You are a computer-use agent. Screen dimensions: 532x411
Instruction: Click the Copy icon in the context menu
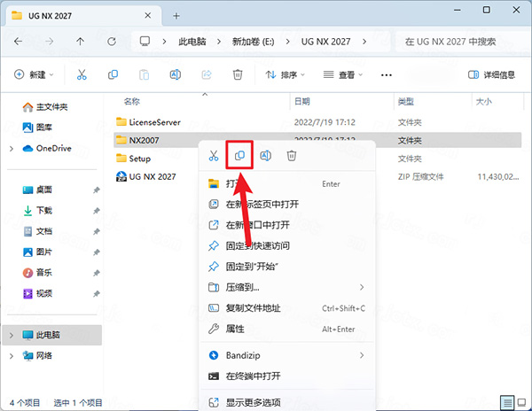tap(239, 156)
